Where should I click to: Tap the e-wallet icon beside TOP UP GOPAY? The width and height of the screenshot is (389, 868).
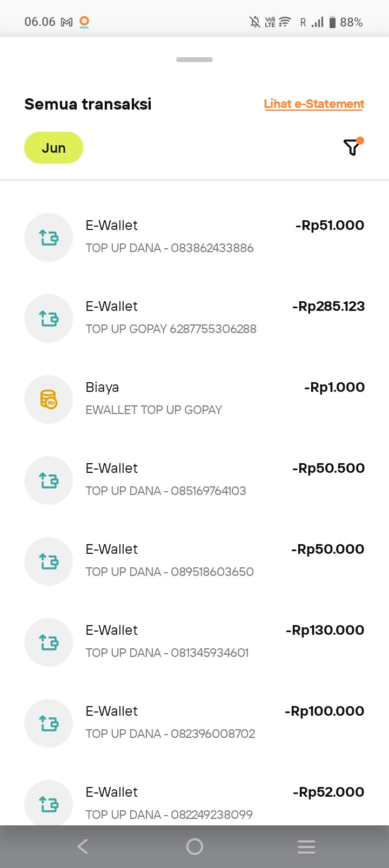(49, 318)
